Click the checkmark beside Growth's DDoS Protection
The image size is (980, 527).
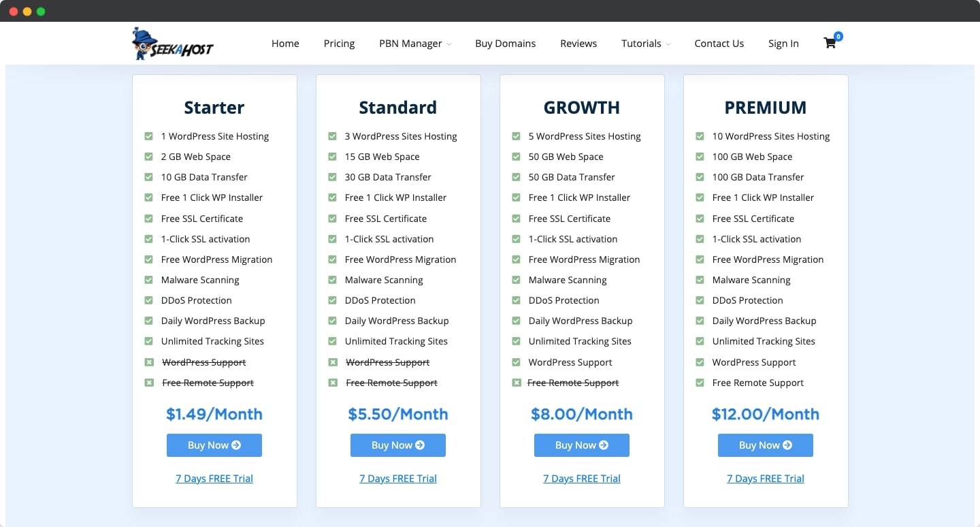click(516, 300)
